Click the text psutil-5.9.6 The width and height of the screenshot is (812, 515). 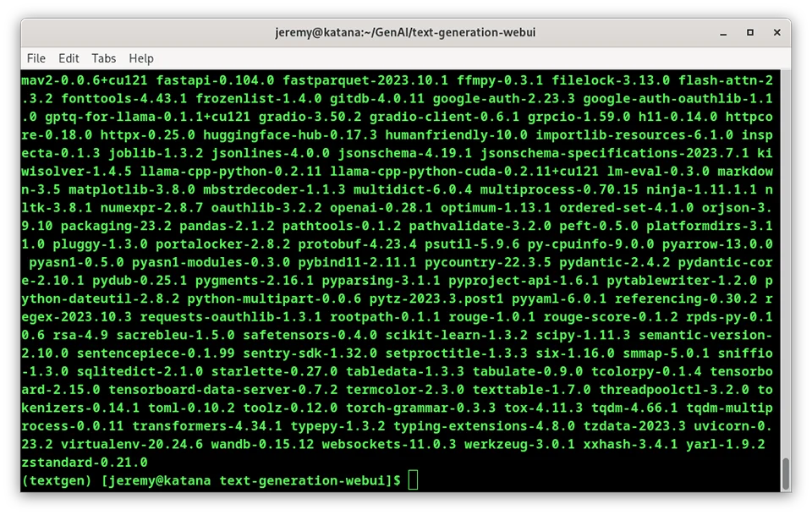(472, 244)
